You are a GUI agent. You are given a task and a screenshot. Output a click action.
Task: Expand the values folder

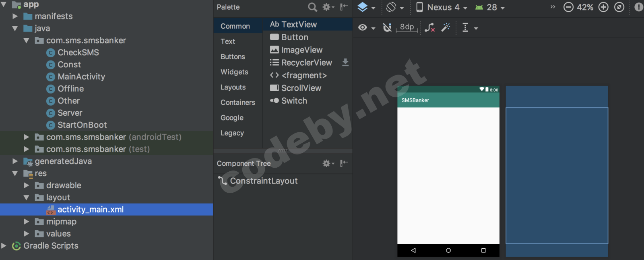coord(26,234)
